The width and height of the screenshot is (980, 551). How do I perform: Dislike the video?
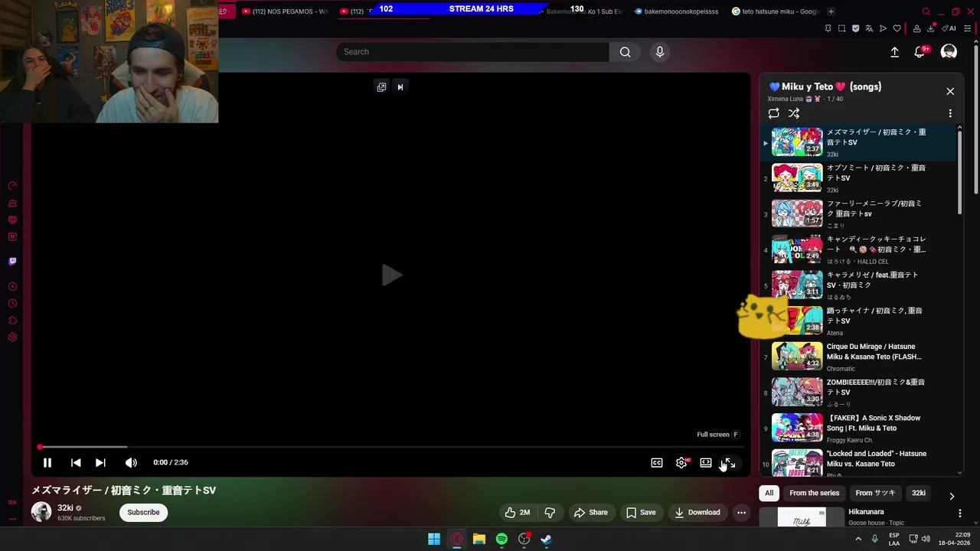point(550,512)
